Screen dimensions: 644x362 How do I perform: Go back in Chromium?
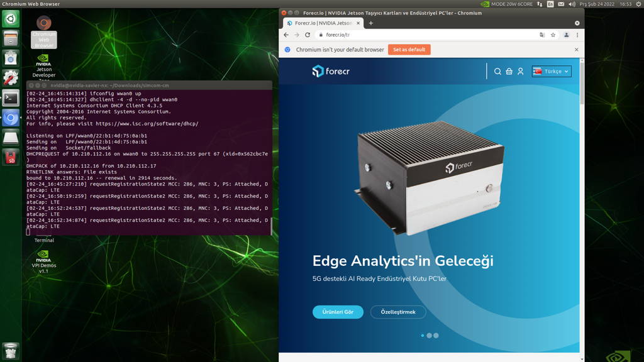click(x=286, y=35)
